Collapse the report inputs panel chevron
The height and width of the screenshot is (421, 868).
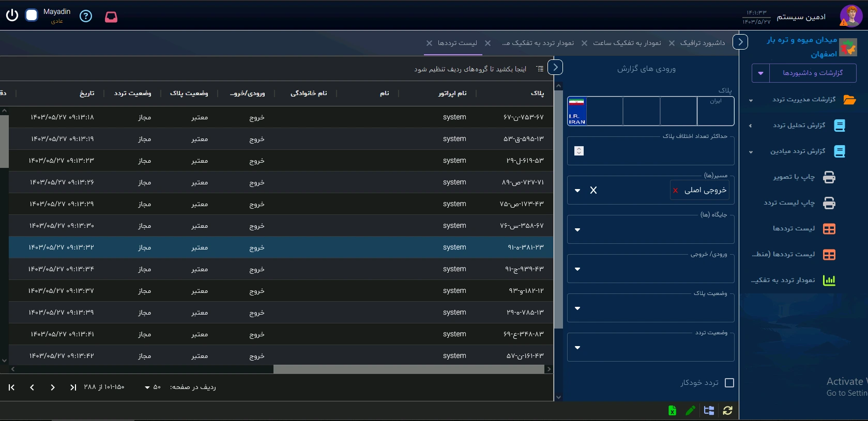click(555, 67)
